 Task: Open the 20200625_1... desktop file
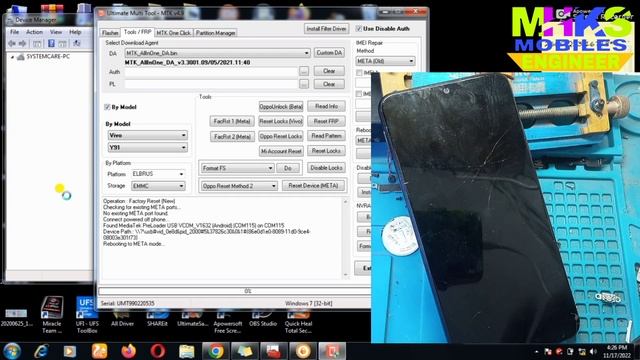[16, 318]
